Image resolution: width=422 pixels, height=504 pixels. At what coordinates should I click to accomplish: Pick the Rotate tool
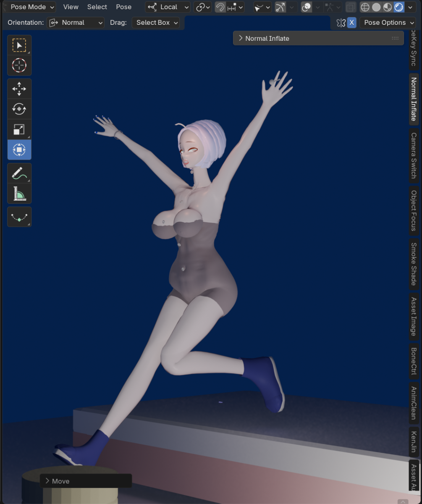tap(19, 109)
